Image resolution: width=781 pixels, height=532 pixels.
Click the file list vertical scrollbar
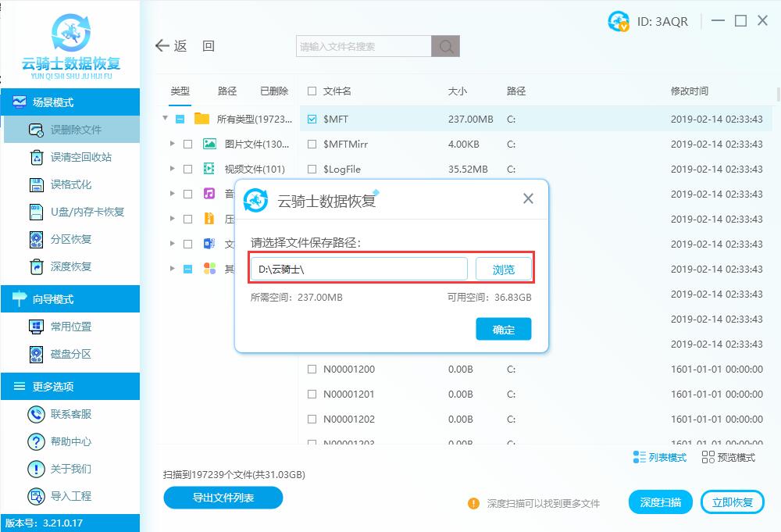click(x=778, y=95)
